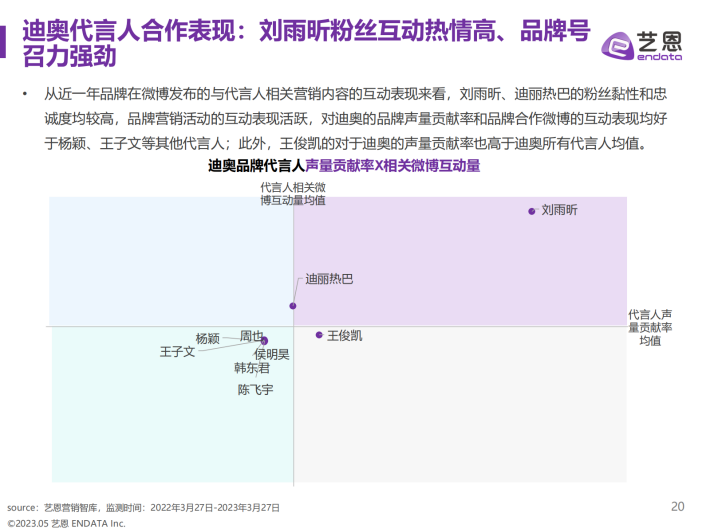Click the 周也 label
The height and width of the screenshot is (532, 710).
pos(251,336)
